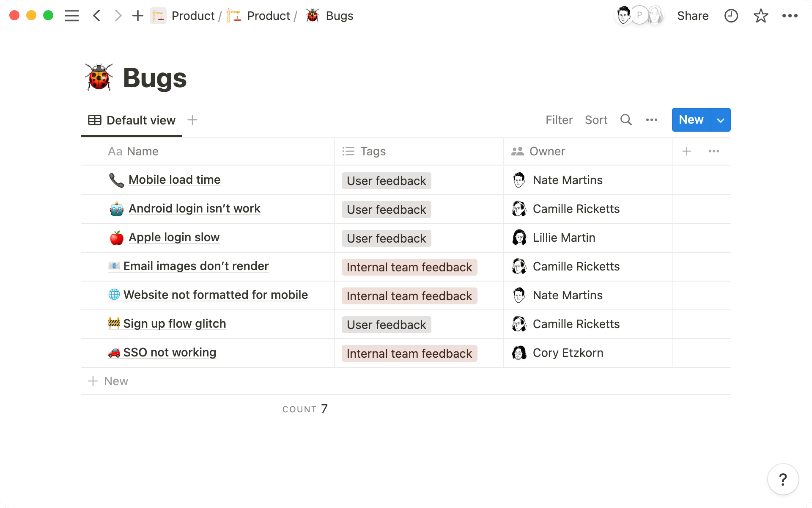Viewport: 812px width, 508px height.
Task: Click the Share button
Action: tap(693, 16)
